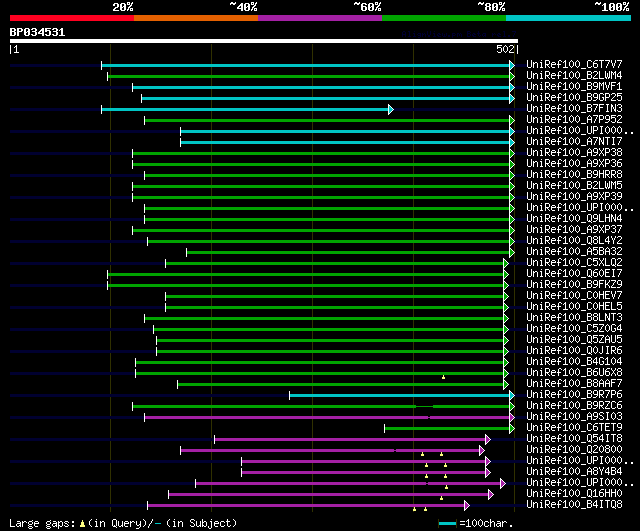The image size is (640, 531).
Task: Click the yellow gap marker under the B6U6X8 bar
Action: tap(443, 377)
